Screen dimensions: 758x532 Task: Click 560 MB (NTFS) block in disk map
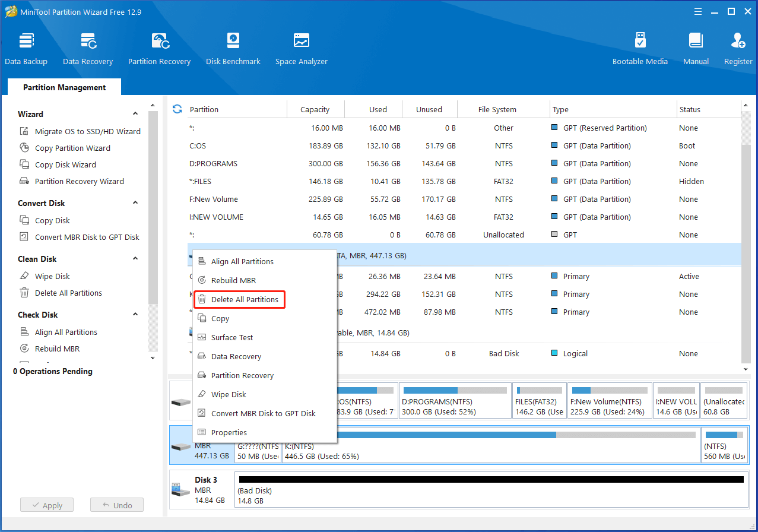[x=725, y=445]
